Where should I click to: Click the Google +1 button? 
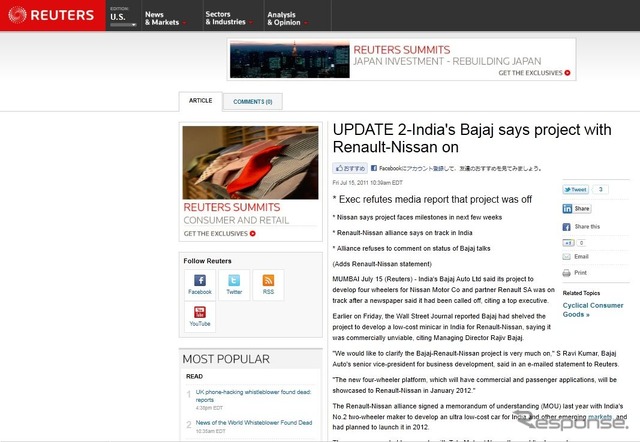569,243
